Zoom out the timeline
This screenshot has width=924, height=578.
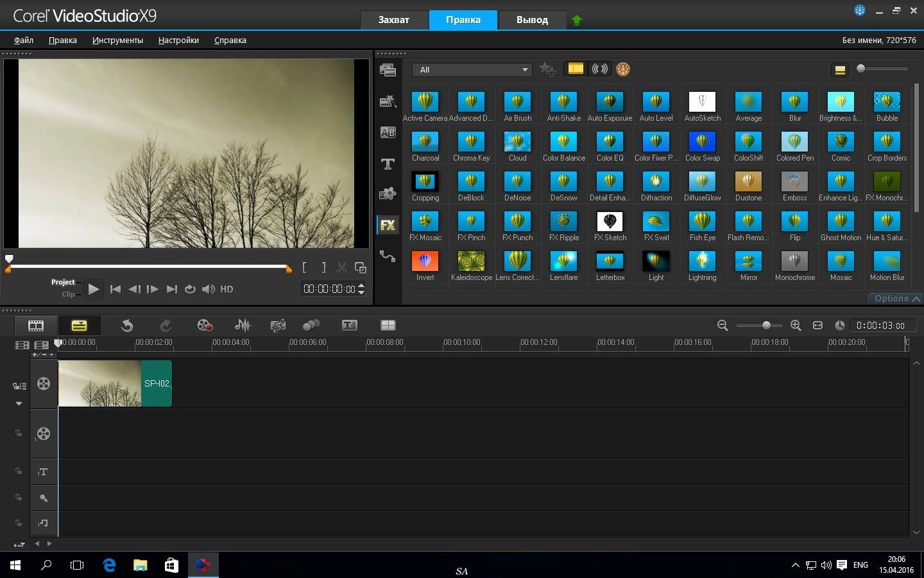point(723,326)
